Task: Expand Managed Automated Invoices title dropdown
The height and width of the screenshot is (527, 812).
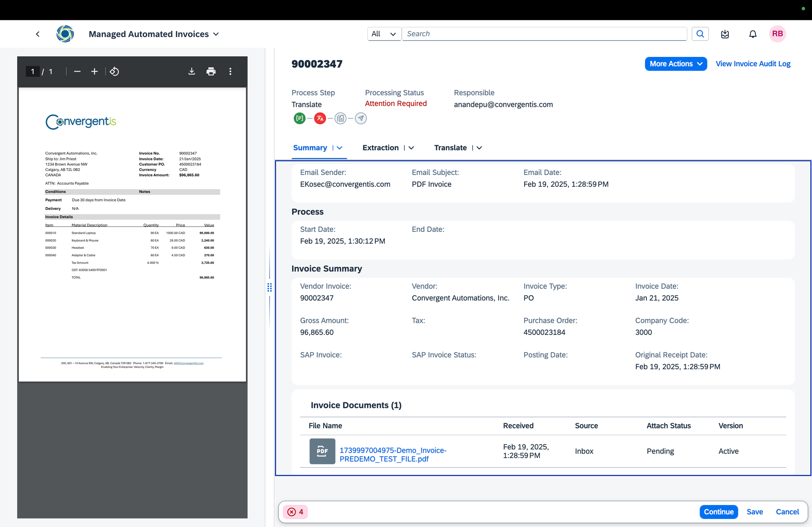Action: (x=216, y=34)
